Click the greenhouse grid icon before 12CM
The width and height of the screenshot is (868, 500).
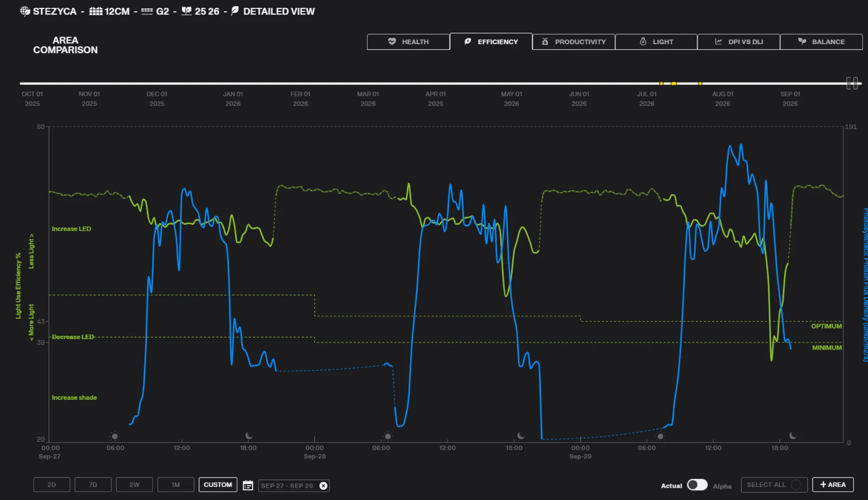[x=96, y=11]
